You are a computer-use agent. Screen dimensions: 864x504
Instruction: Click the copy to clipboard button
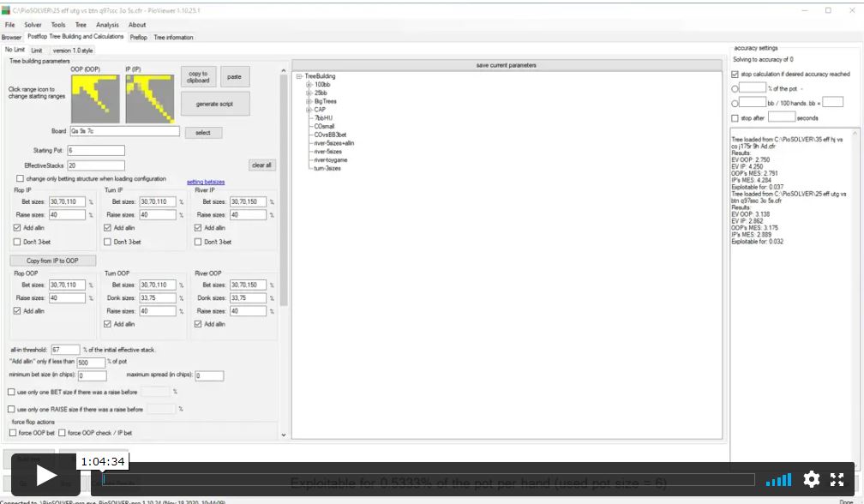(x=198, y=76)
